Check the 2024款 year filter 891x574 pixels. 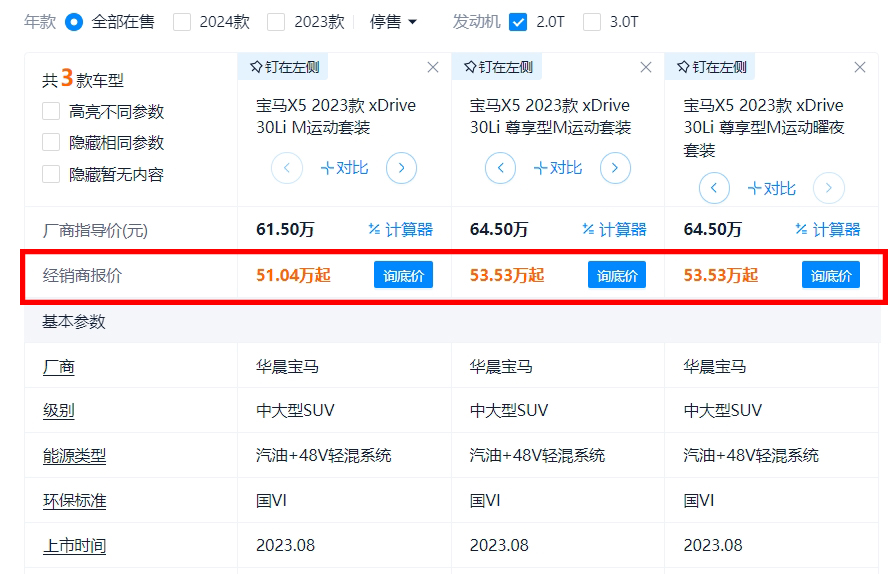182,22
